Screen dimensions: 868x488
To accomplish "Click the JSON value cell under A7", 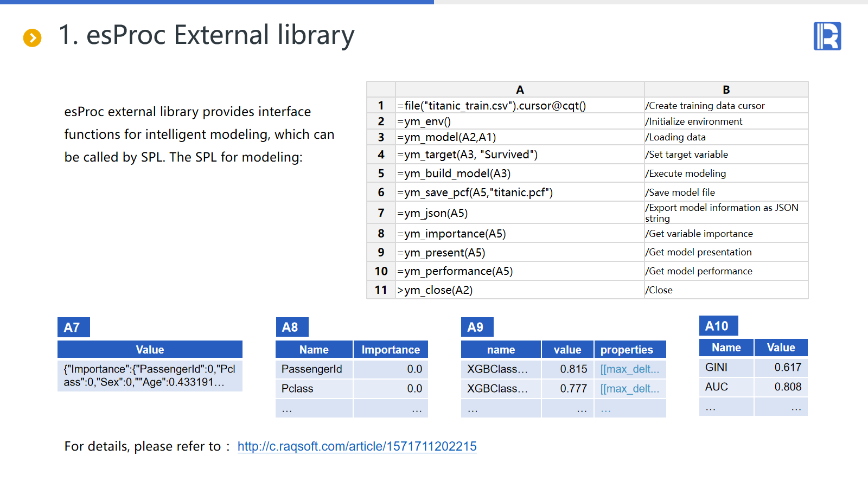I will click(x=150, y=376).
